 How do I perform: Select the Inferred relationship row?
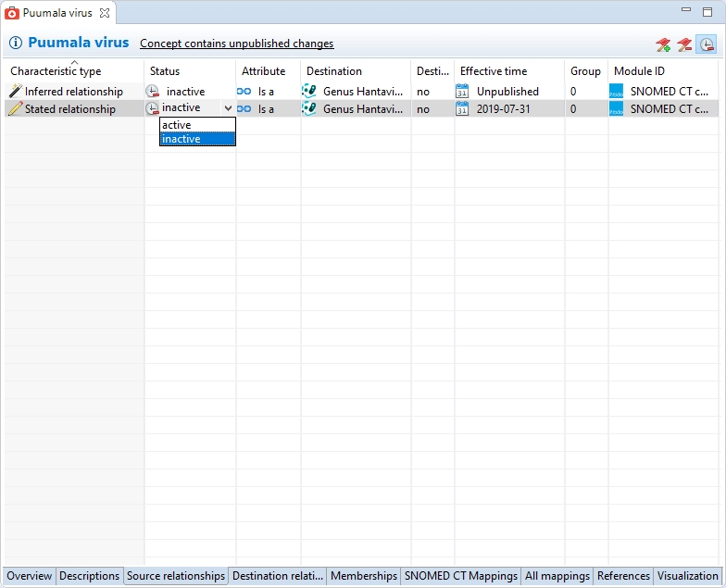[x=73, y=92]
